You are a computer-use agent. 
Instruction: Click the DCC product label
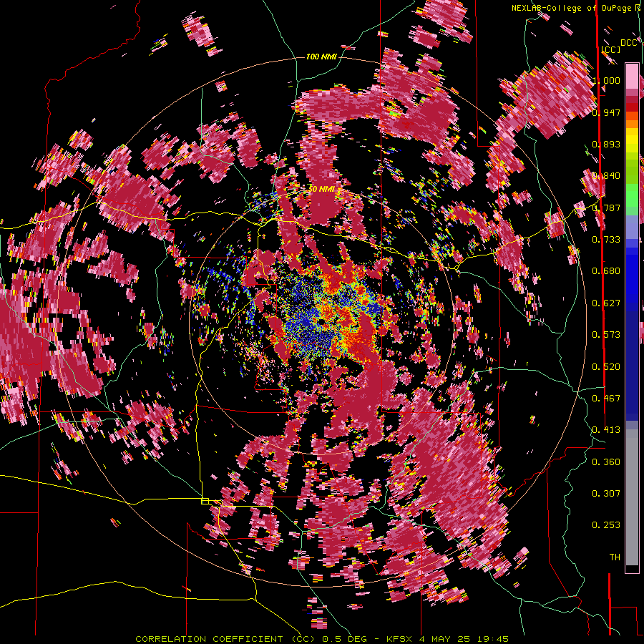[628, 43]
